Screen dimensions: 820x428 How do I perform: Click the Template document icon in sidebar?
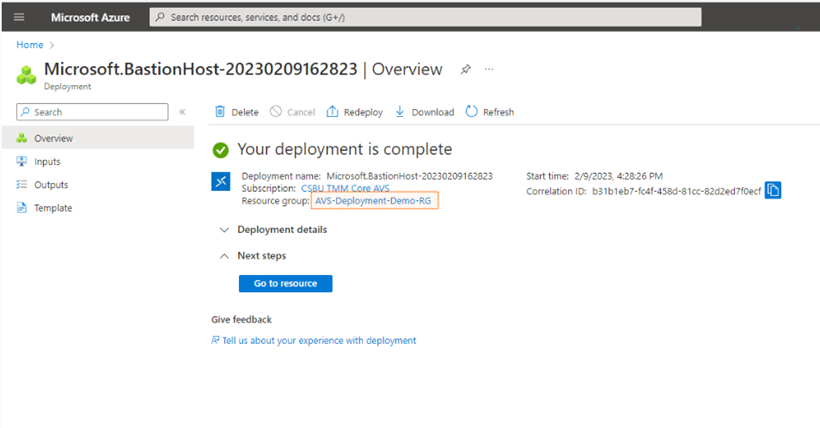click(21, 208)
